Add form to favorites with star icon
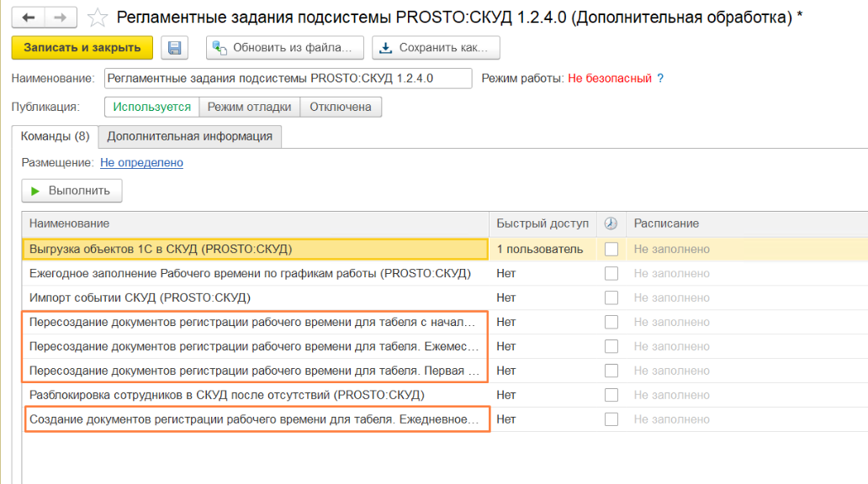Viewport: 868px width, 484px height. (x=98, y=17)
